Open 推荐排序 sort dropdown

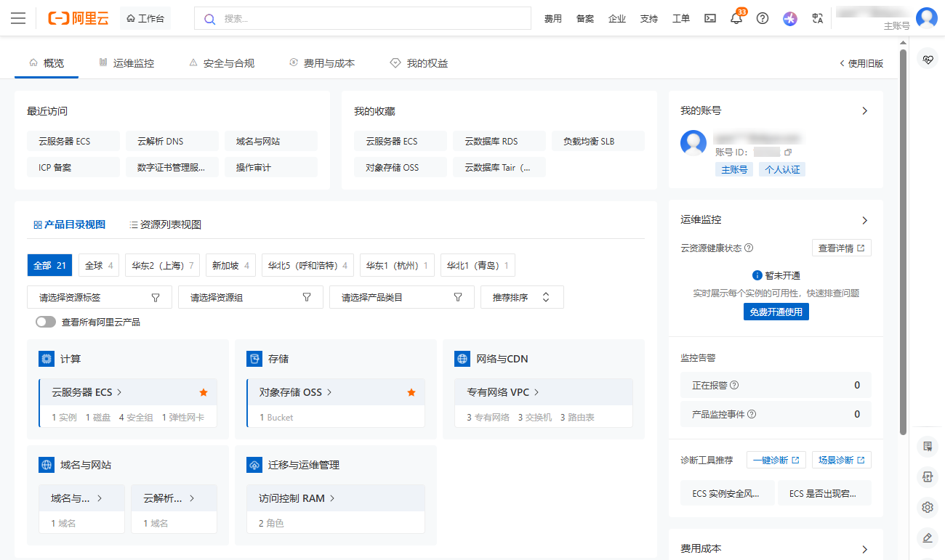tap(522, 297)
